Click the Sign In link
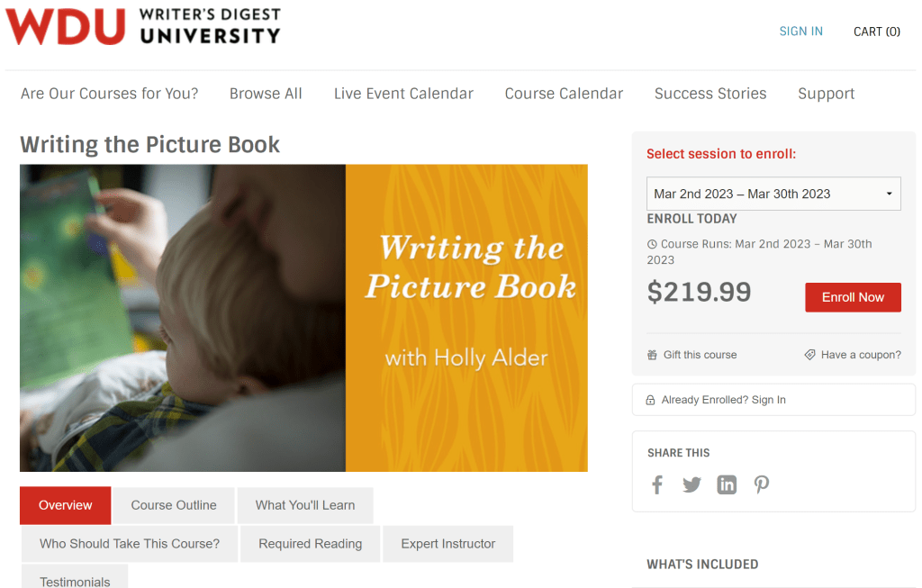This screenshot has height=588, width=922. [x=800, y=32]
